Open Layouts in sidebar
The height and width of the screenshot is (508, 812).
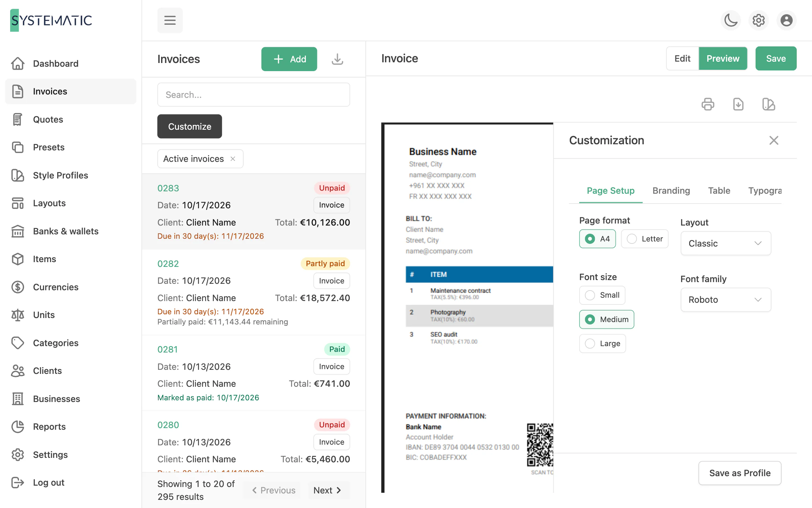point(70,203)
